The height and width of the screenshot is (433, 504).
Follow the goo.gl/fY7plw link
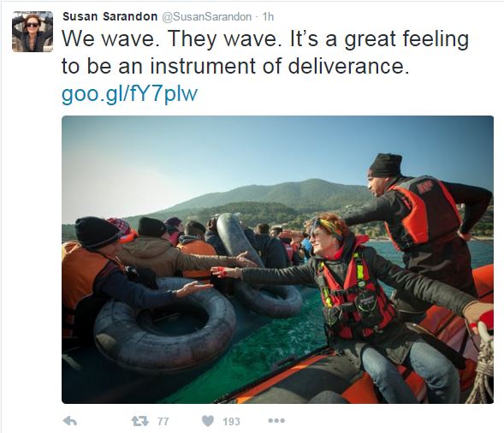(x=129, y=93)
